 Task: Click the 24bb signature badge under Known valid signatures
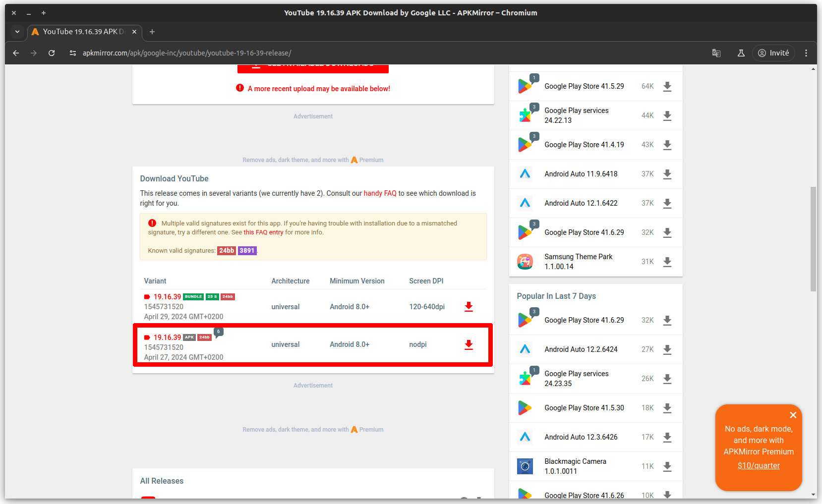click(227, 251)
